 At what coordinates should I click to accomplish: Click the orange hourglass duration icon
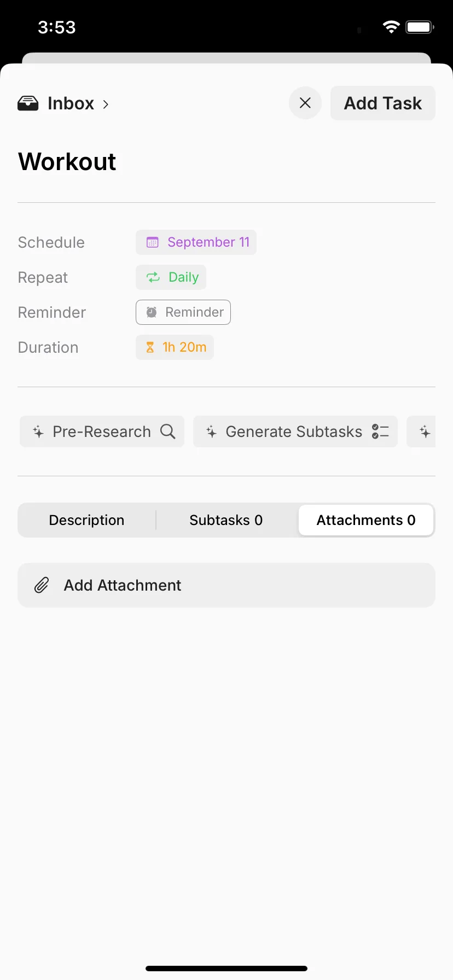pos(150,347)
